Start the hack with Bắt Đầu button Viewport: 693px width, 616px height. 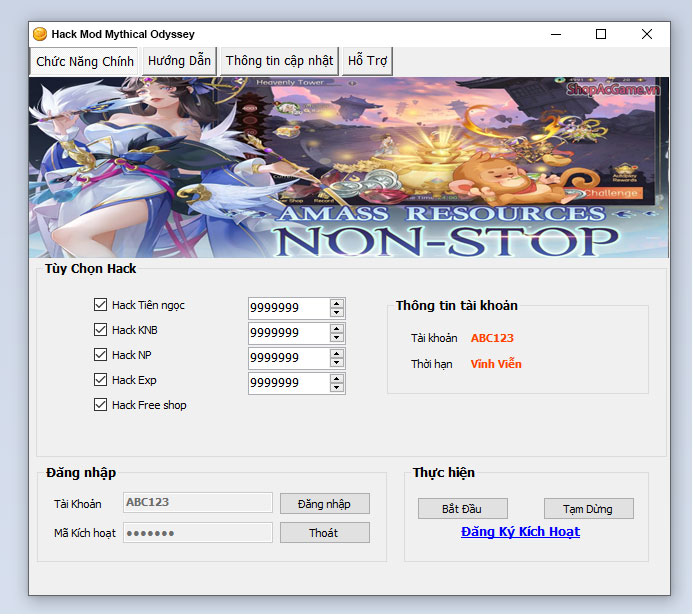point(462,509)
